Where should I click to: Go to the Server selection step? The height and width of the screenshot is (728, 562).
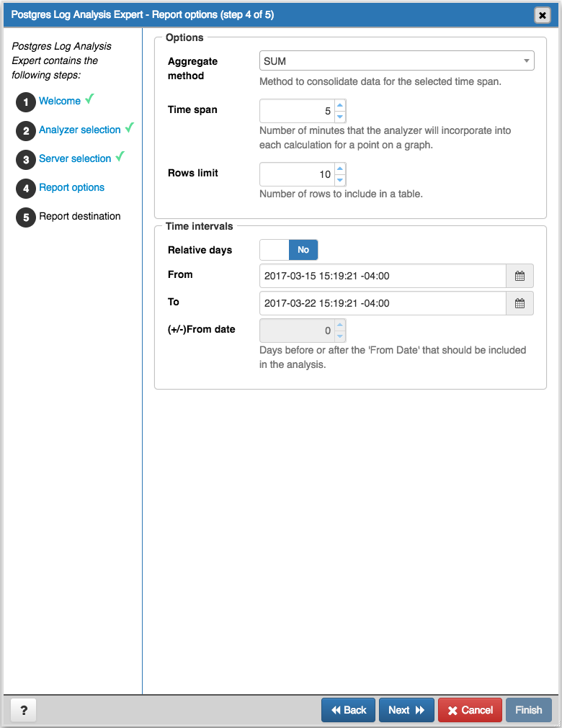[75, 158]
